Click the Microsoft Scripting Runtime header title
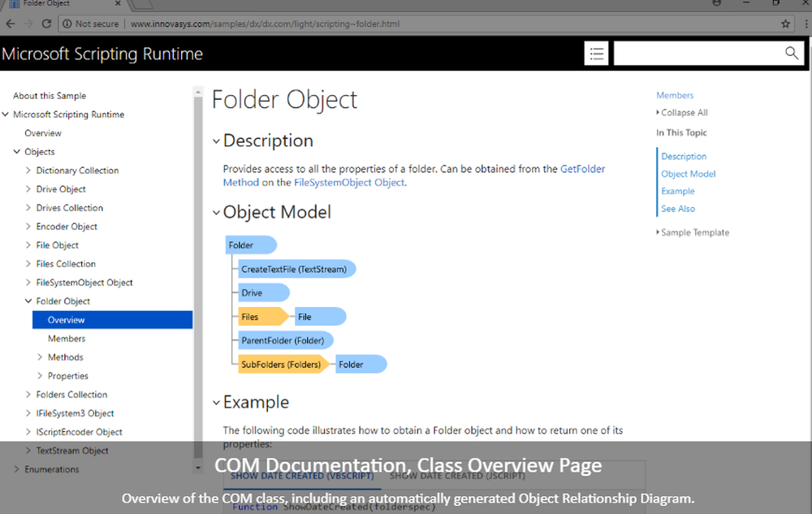812x514 pixels. (x=102, y=54)
